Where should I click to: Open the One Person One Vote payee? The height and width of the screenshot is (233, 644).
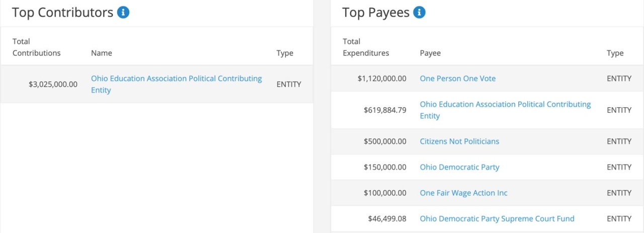[x=458, y=79]
